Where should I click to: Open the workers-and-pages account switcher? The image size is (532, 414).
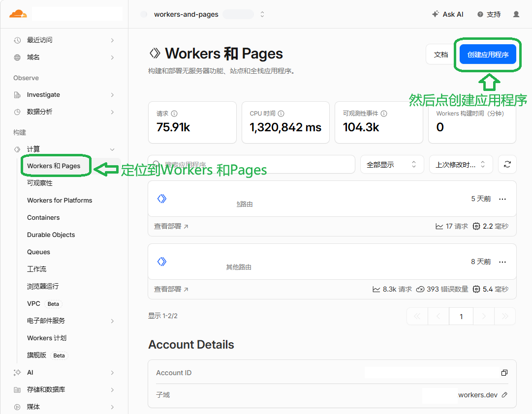tap(262, 14)
